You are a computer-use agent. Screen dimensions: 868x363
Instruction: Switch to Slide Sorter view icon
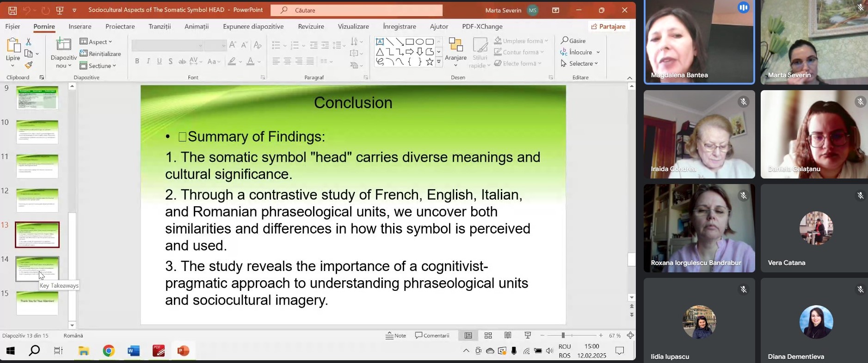tap(488, 336)
